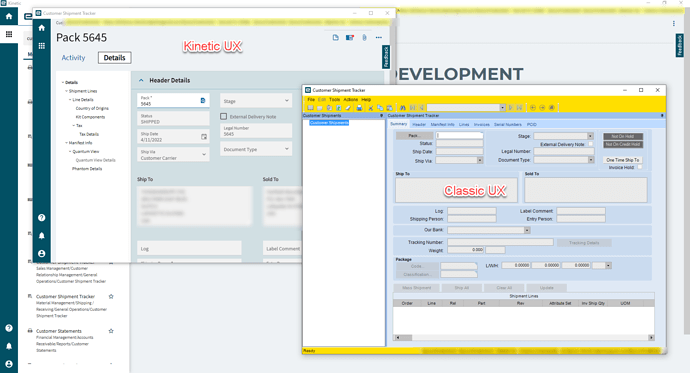Click the home icon in Kinetic window sidebar
Image resolution: width=690 pixels, height=373 pixels.
(41, 28)
